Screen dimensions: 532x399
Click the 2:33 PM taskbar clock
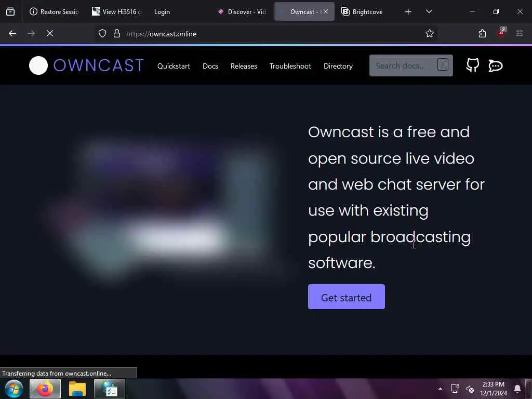[494, 389]
